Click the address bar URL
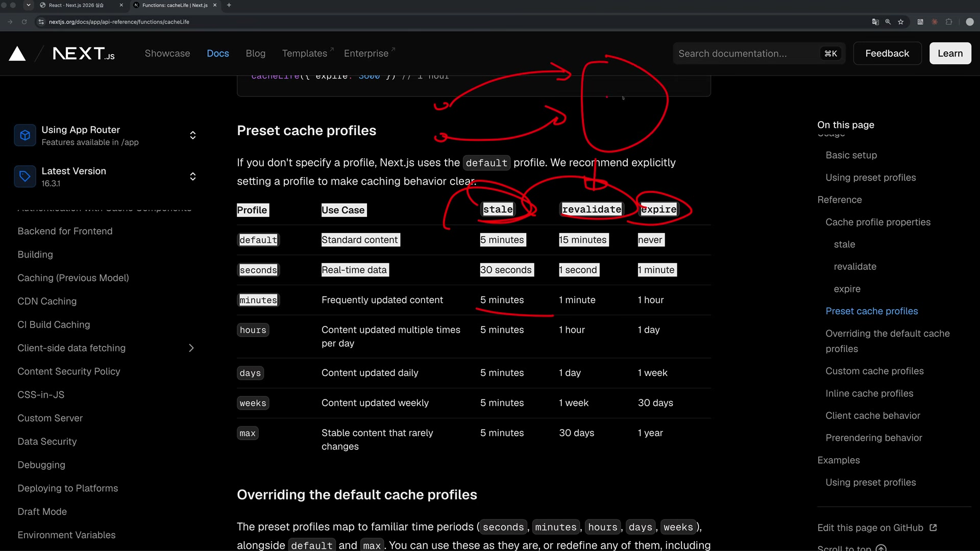 [x=119, y=22]
